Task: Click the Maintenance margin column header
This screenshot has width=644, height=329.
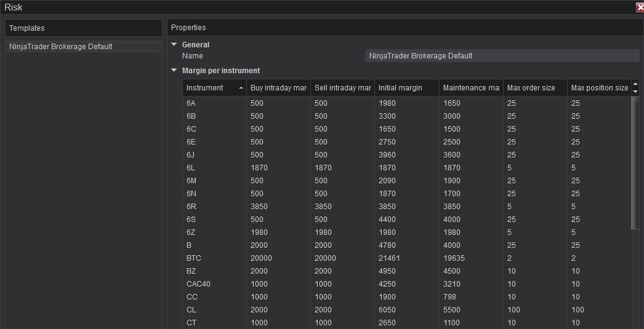Action: [470, 88]
